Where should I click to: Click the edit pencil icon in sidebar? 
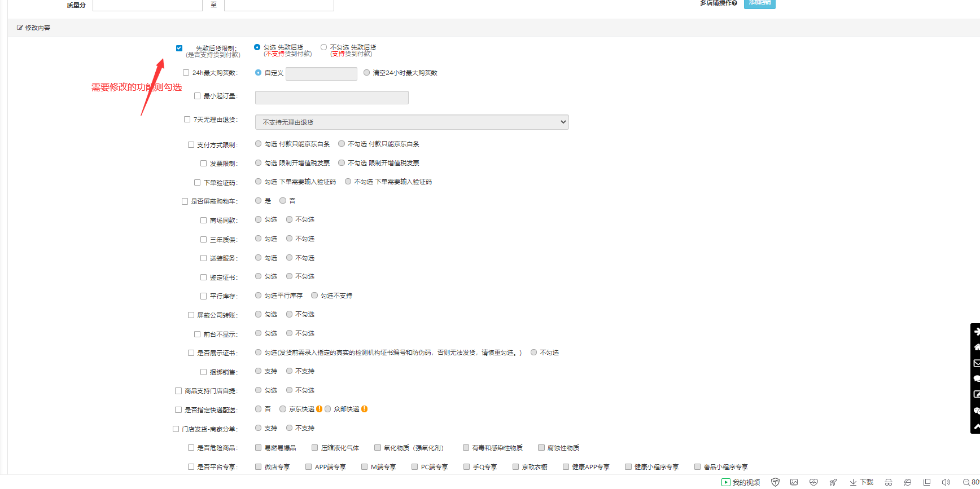pyautogui.click(x=976, y=394)
